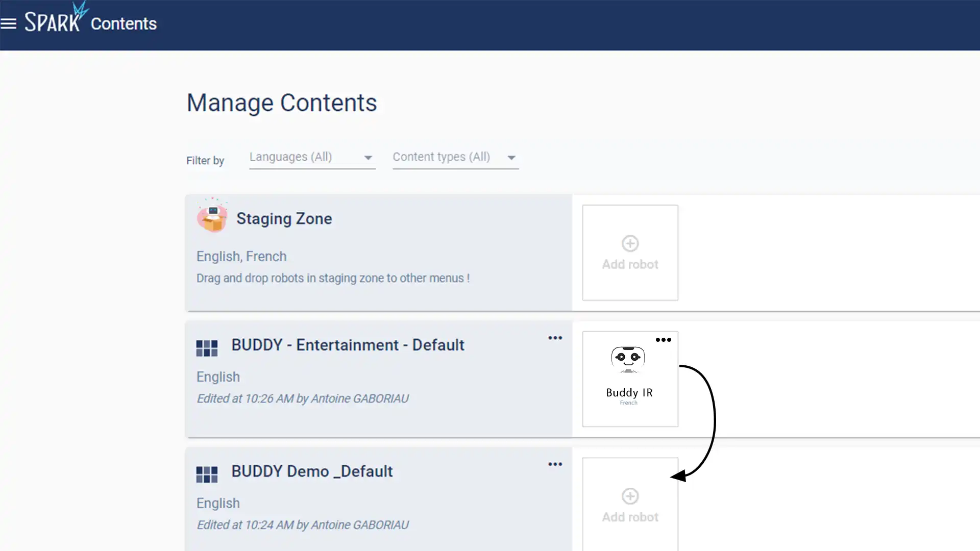
Task: Expand the Content types (All) filter dropdown
Action: point(455,157)
